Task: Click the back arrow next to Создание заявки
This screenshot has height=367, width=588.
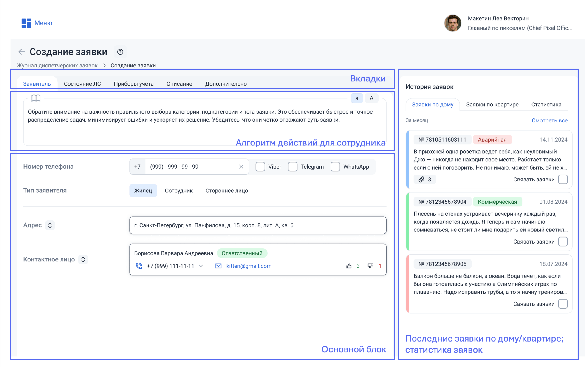Action: [22, 52]
